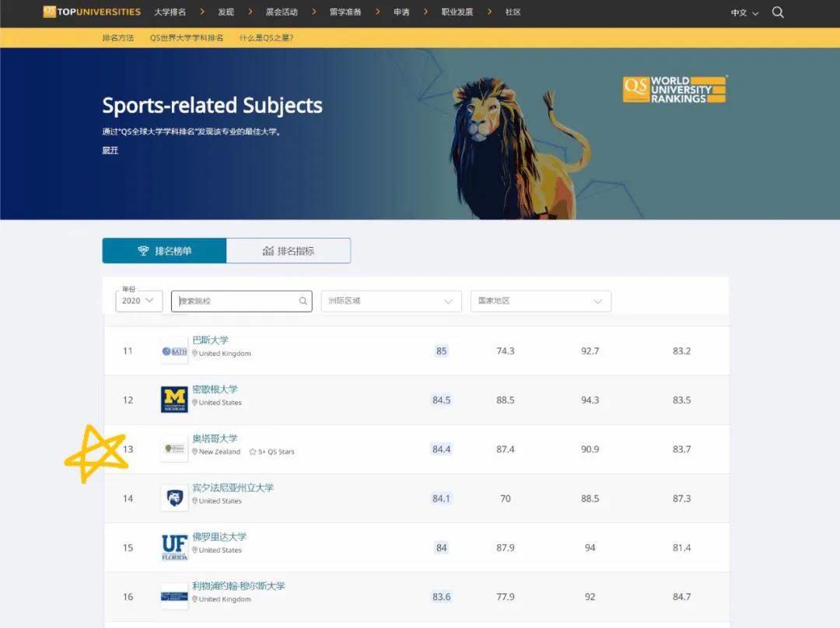Click overall score 84.1 for Penn State
This screenshot has height=628, width=840.
tap(442, 498)
